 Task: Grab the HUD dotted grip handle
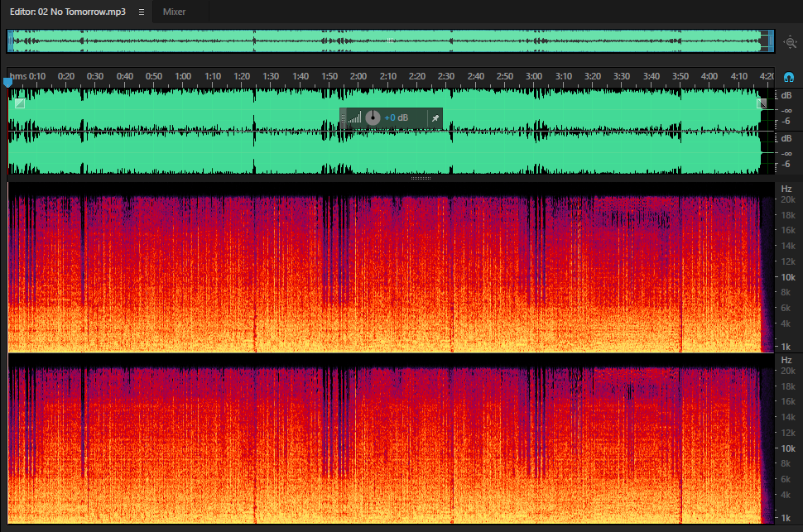pos(344,118)
